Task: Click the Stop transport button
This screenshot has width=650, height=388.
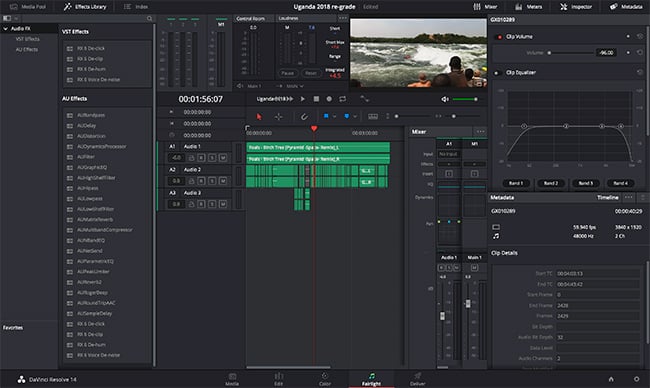Action: pyautogui.click(x=316, y=99)
